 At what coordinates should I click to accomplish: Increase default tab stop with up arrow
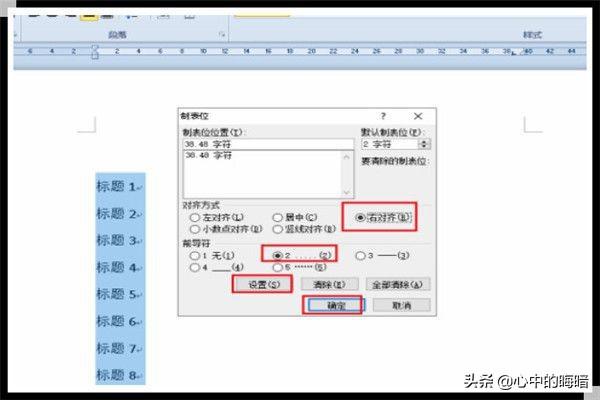click(x=424, y=142)
